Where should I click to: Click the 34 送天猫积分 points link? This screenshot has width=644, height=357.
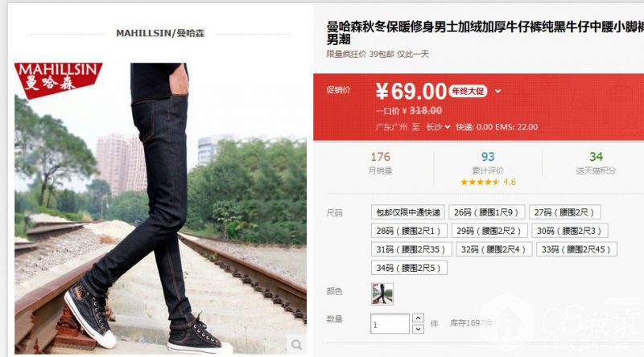tap(596, 162)
